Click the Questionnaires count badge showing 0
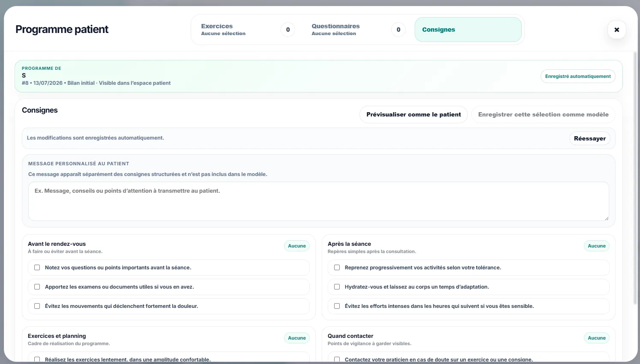 point(398,30)
